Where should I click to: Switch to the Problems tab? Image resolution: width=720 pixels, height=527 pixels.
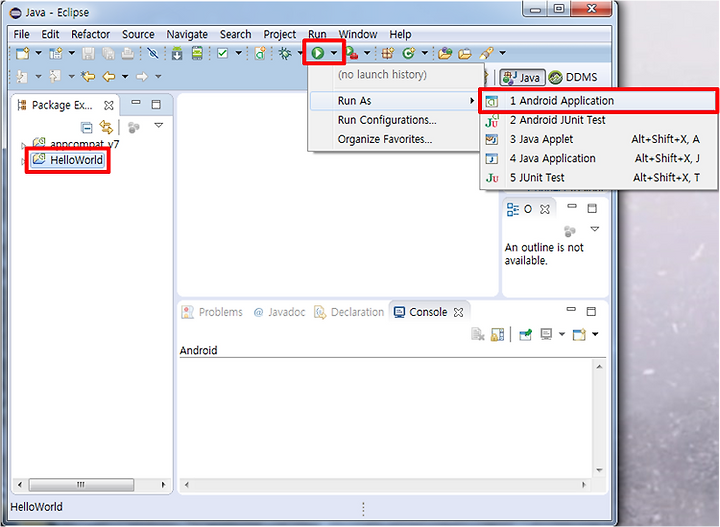212,312
